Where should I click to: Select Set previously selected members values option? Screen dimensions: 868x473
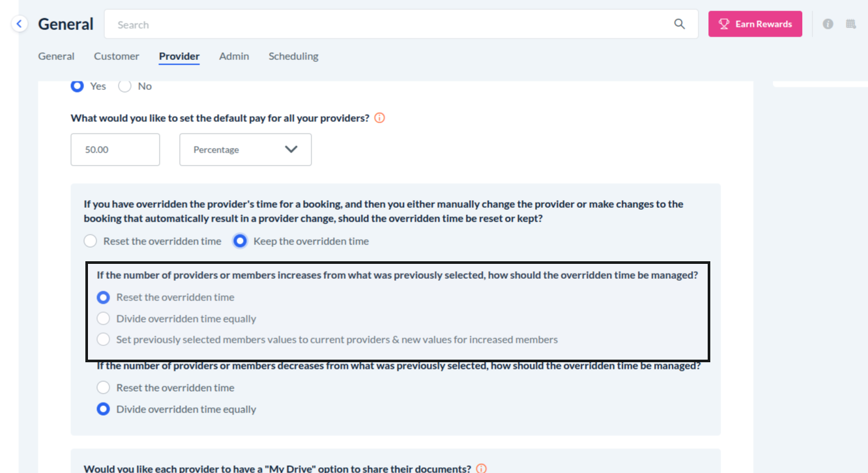(103, 339)
